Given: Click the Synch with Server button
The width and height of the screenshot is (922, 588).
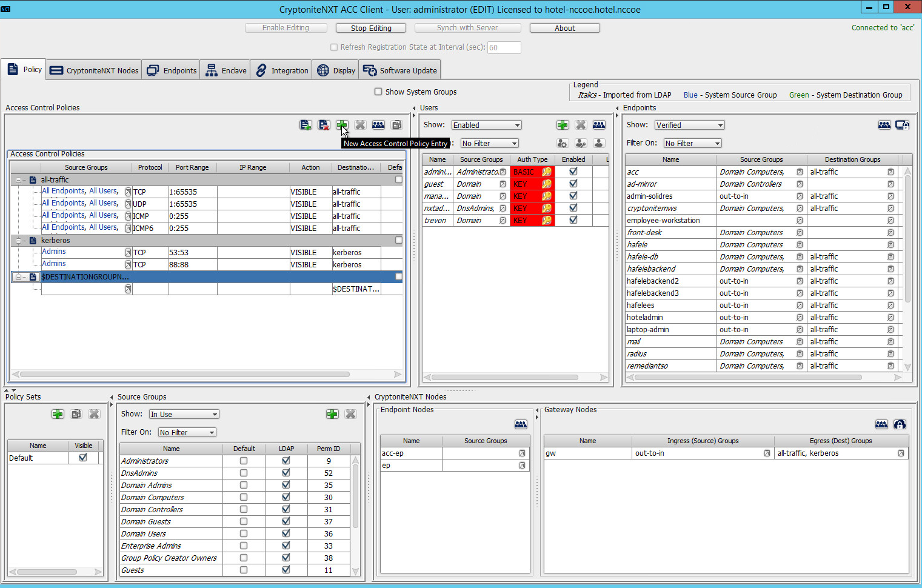Looking at the screenshot, I should point(467,28).
